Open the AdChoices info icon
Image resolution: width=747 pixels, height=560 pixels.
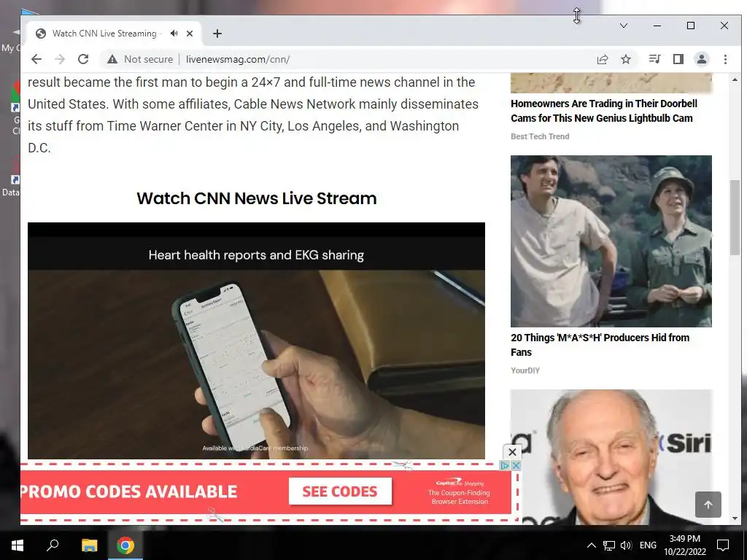click(505, 465)
